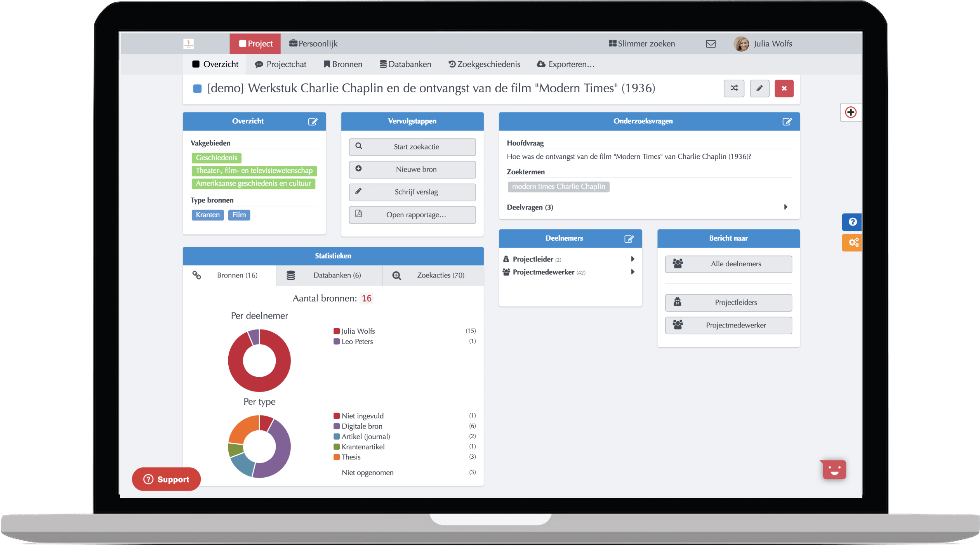
Task: Click Julia Wolfs red legend swatch
Action: pyautogui.click(x=337, y=331)
